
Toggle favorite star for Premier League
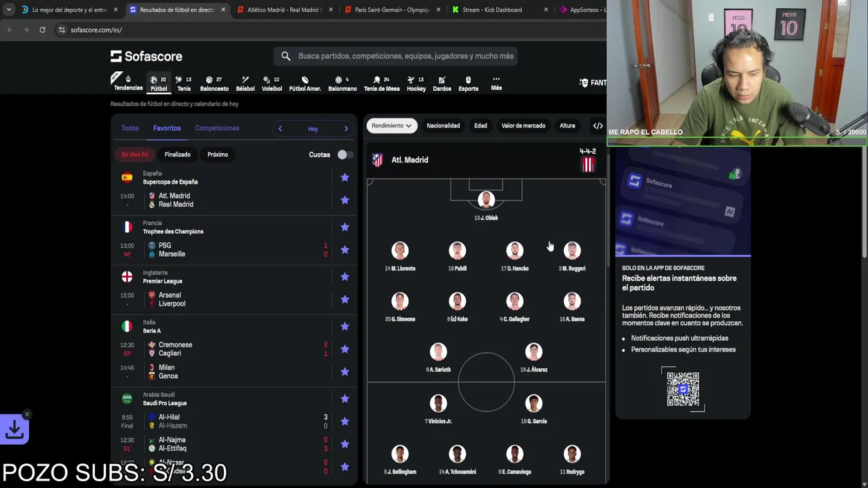coord(344,277)
